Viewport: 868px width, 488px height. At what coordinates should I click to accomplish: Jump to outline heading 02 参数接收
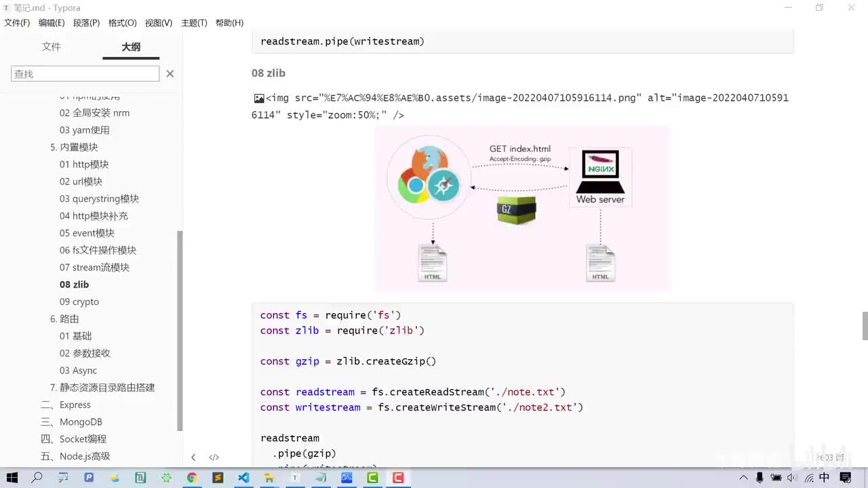coord(85,353)
